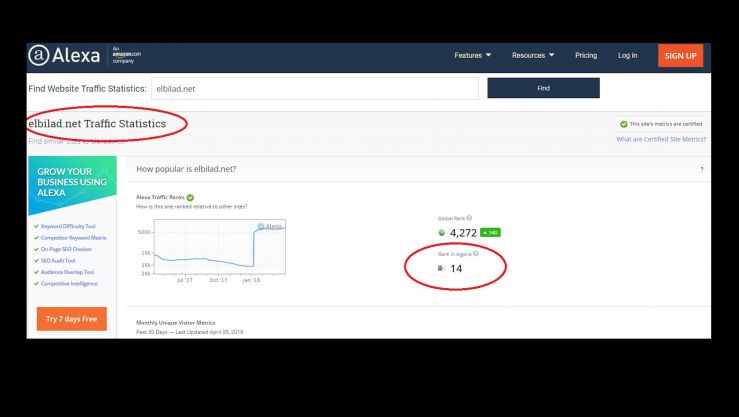Click the SIGN UP button

point(681,56)
